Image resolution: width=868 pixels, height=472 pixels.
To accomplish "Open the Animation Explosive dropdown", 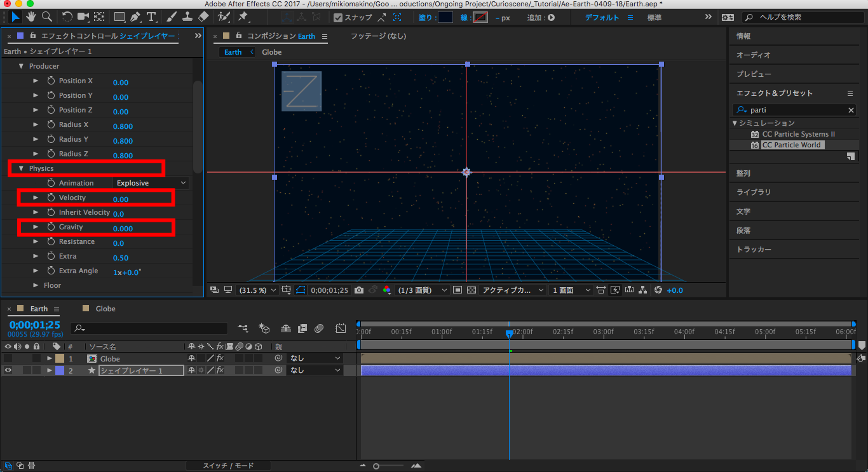I will pos(151,183).
